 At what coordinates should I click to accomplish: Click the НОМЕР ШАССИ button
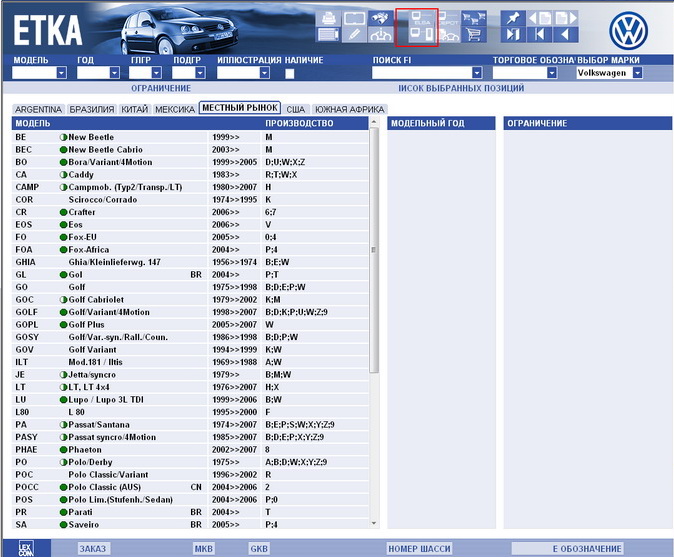pyautogui.click(x=419, y=548)
